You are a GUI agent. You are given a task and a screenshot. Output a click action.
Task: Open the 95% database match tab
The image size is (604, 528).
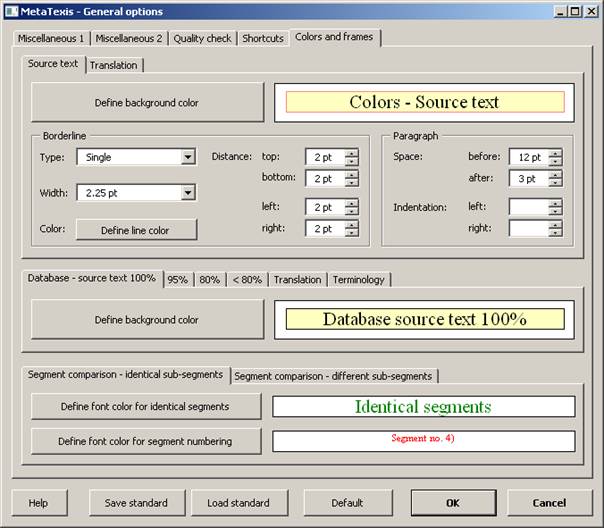pyautogui.click(x=178, y=280)
